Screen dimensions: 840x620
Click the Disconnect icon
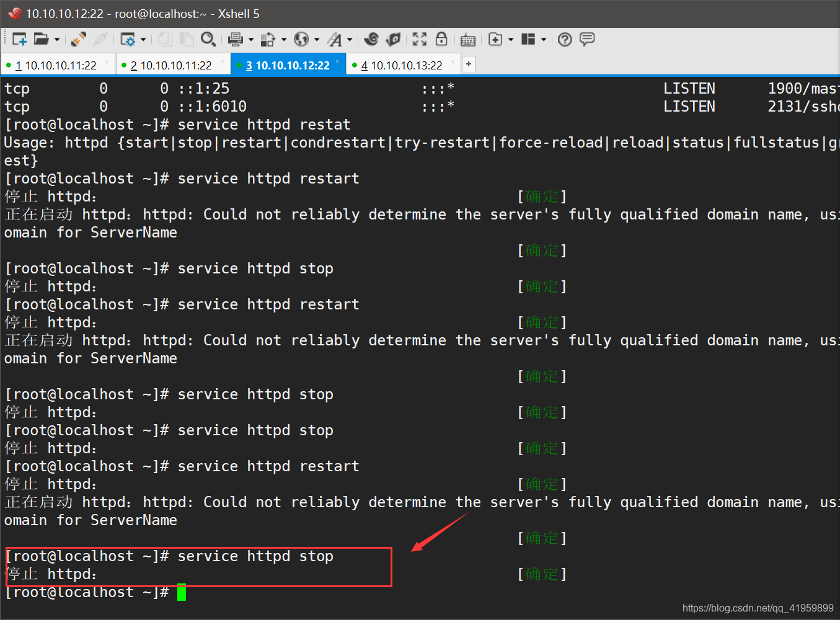(100, 40)
